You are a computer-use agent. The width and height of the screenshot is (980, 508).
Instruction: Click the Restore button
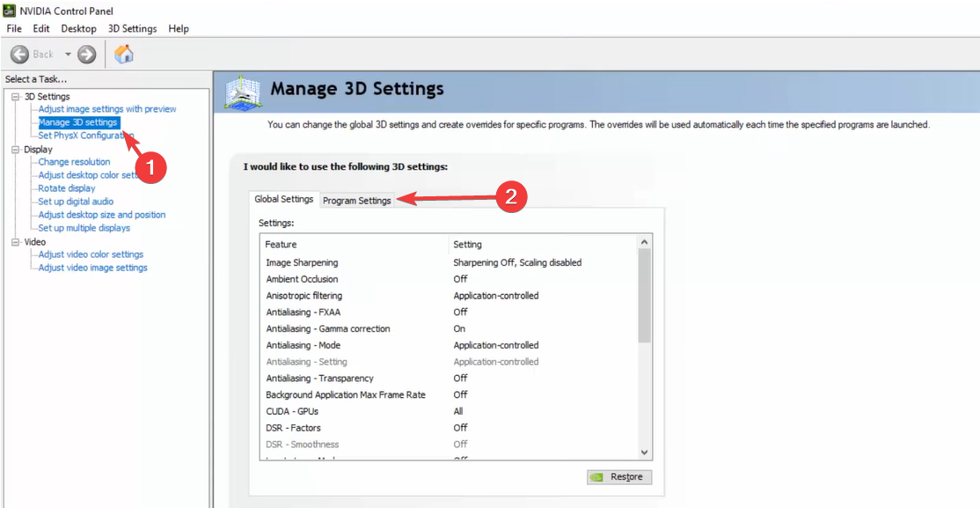[619, 476]
